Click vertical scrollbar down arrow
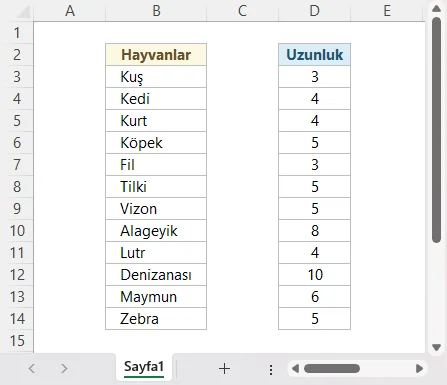This screenshot has height=385, width=447. [x=436, y=347]
